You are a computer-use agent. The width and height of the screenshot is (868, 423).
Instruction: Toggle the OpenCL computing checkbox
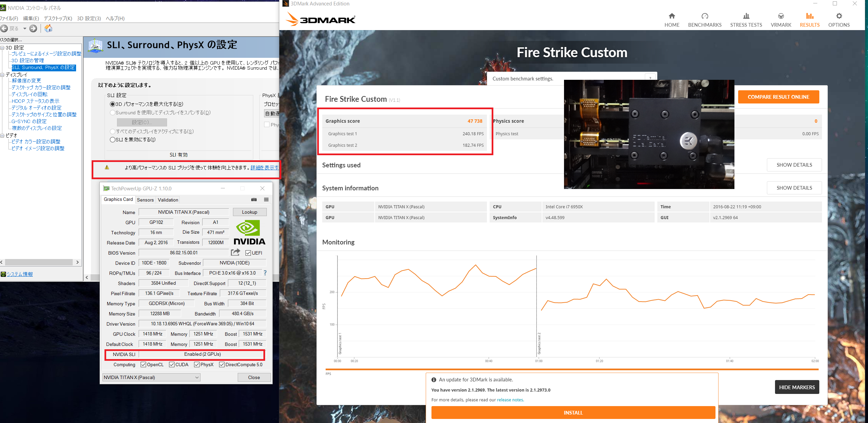[x=143, y=365]
